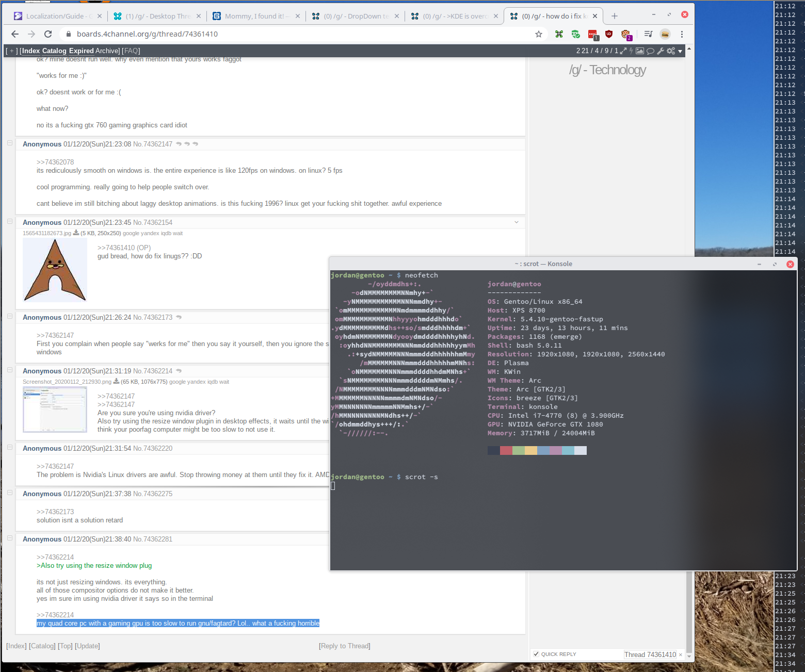This screenshot has height=672, width=805.
Task: Click the [Reply to Thread] link
Action: click(345, 646)
